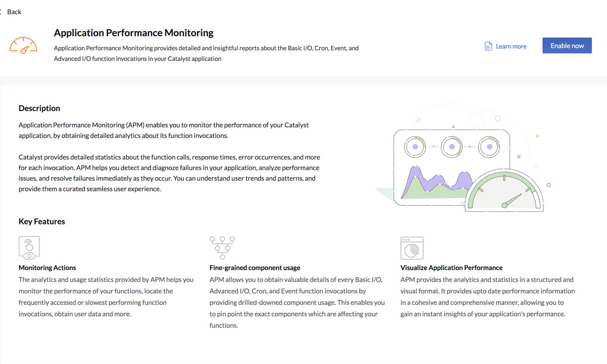Click the Key Features section heading
Screen dimensions: 607x364
click(x=41, y=222)
